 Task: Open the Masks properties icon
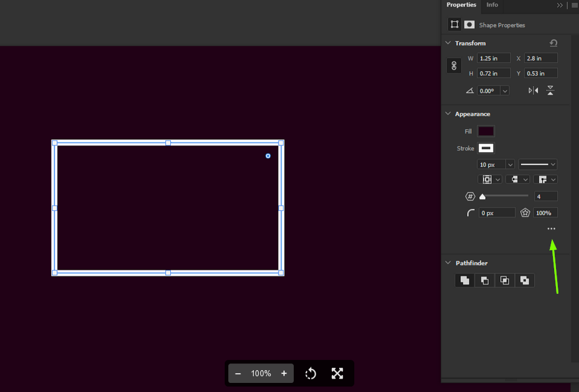tap(469, 24)
